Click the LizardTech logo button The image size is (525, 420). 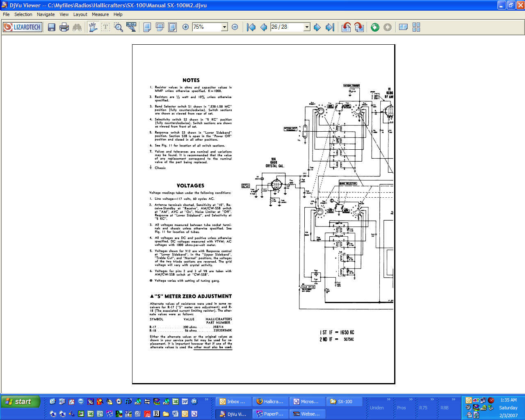click(x=23, y=27)
